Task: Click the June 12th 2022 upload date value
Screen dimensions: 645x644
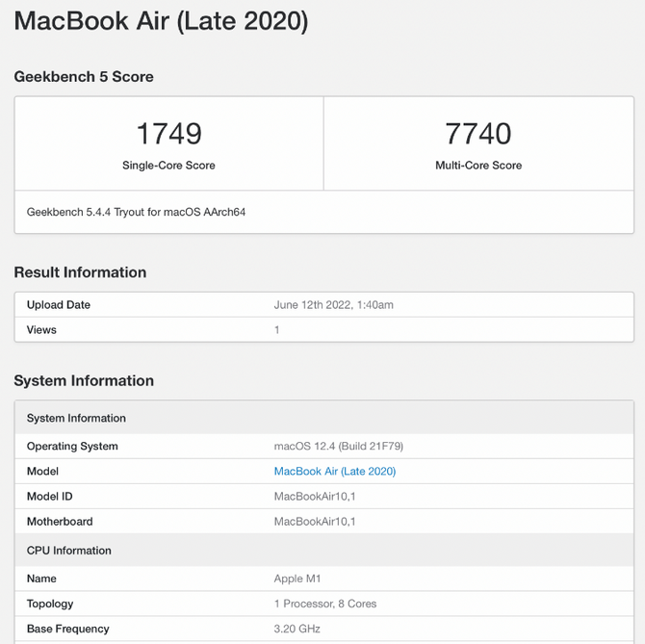Action: (333, 305)
